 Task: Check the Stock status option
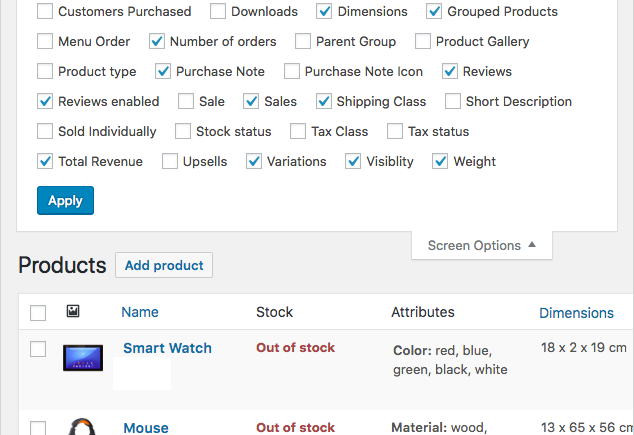(183, 131)
